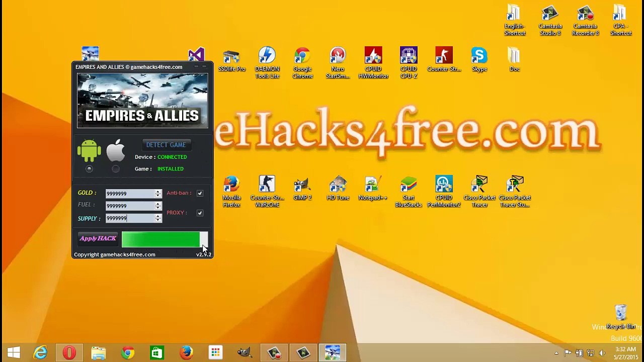
Task: Open the Visual Studio desktop shortcut
Action: pos(196,54)
